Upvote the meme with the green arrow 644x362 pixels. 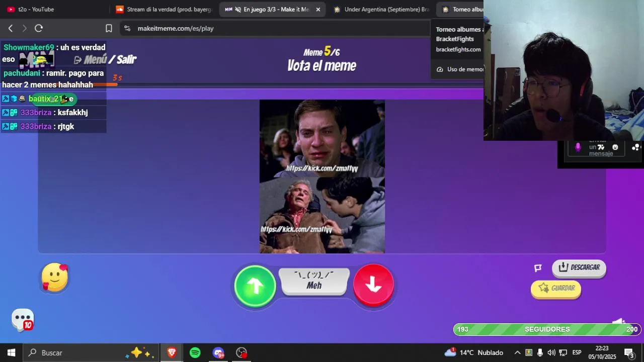tap(255, 286)
